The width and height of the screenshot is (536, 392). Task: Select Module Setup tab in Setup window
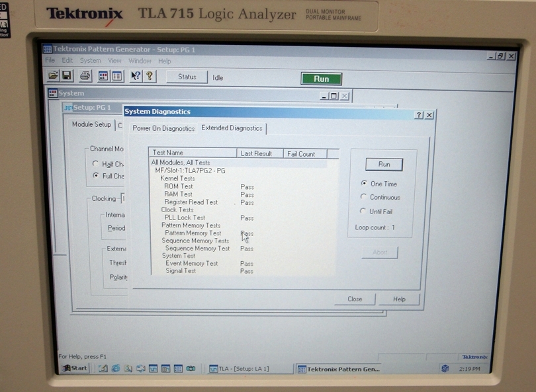click(91, 124)
